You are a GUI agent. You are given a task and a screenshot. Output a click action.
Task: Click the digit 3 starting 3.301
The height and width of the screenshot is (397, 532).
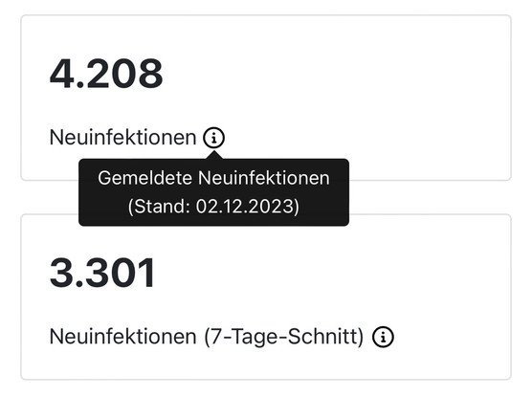point(60,273)
